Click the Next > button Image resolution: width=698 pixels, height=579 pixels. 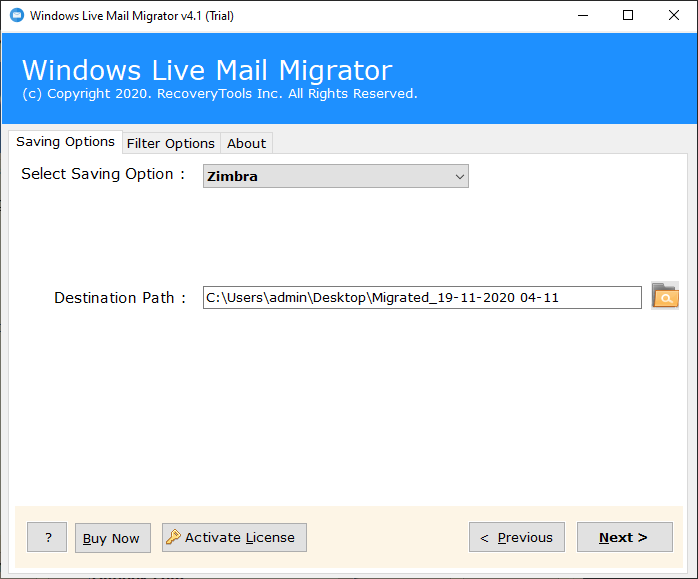[x=625, y=537]
